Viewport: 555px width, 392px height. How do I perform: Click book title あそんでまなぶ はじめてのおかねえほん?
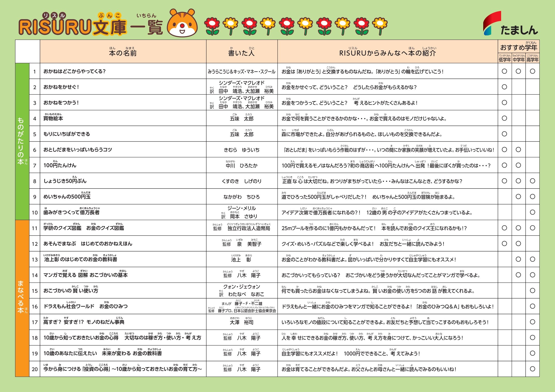click(x=88, y=244)
